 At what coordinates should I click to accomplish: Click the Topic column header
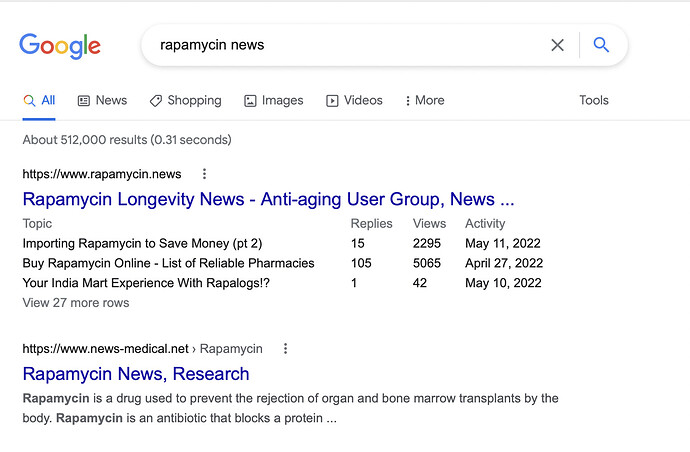tap(37, 224)
